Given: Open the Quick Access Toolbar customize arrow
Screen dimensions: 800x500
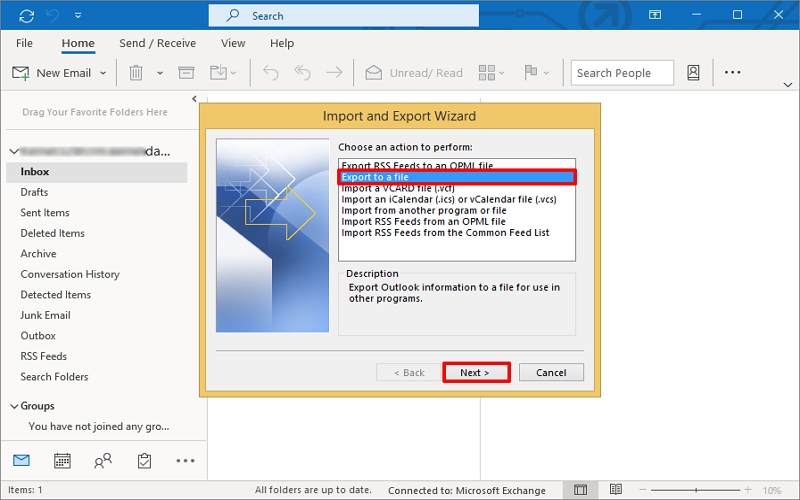Looking at the screenshot, I should [78, 16].
